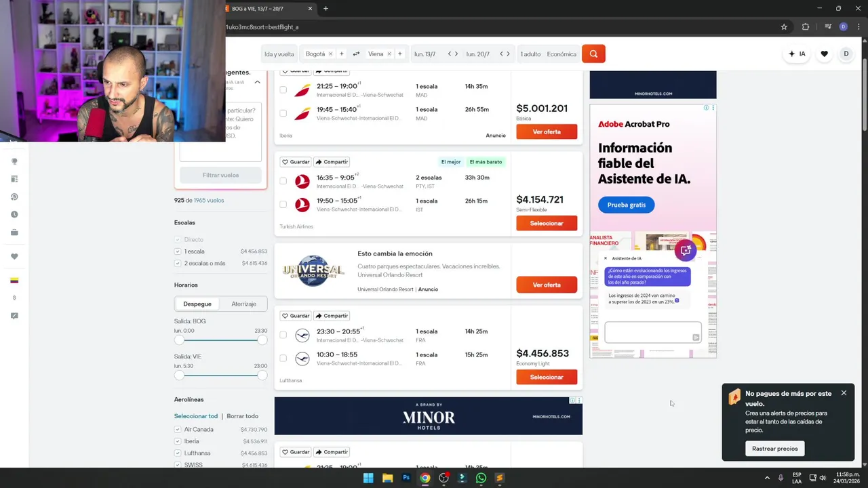868x488 pixels.
Task: Open saved trips heart icon in header
Action: coord(824,54)
